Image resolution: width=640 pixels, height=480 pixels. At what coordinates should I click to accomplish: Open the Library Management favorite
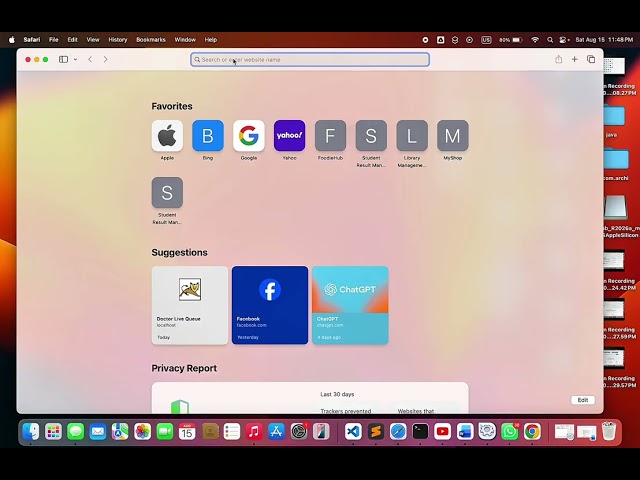coord(412,136)
